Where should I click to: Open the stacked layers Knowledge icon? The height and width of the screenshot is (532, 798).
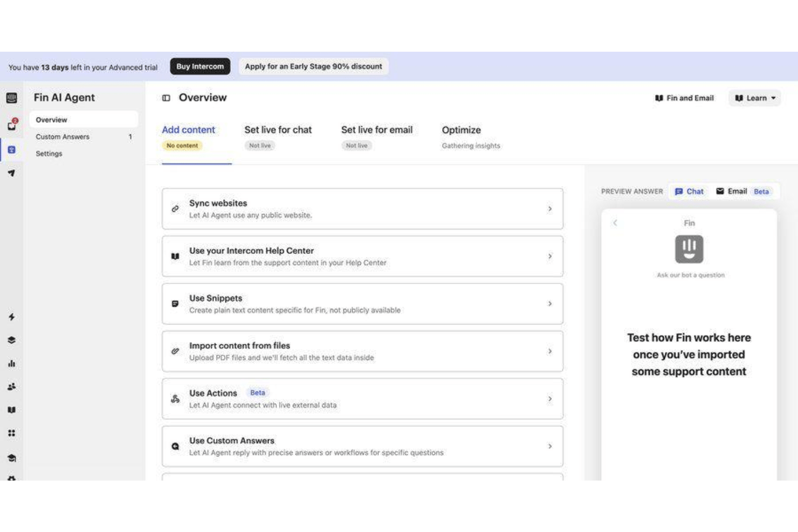pos(11,340)
